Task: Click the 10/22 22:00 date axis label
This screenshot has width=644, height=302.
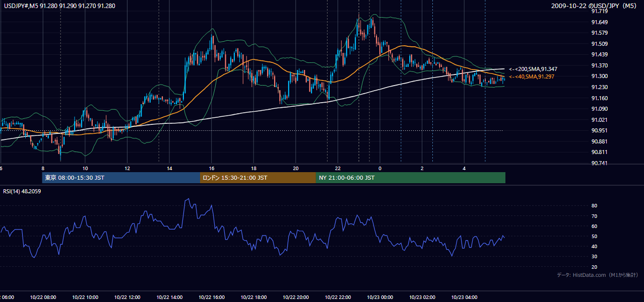Action: [338, 297]
